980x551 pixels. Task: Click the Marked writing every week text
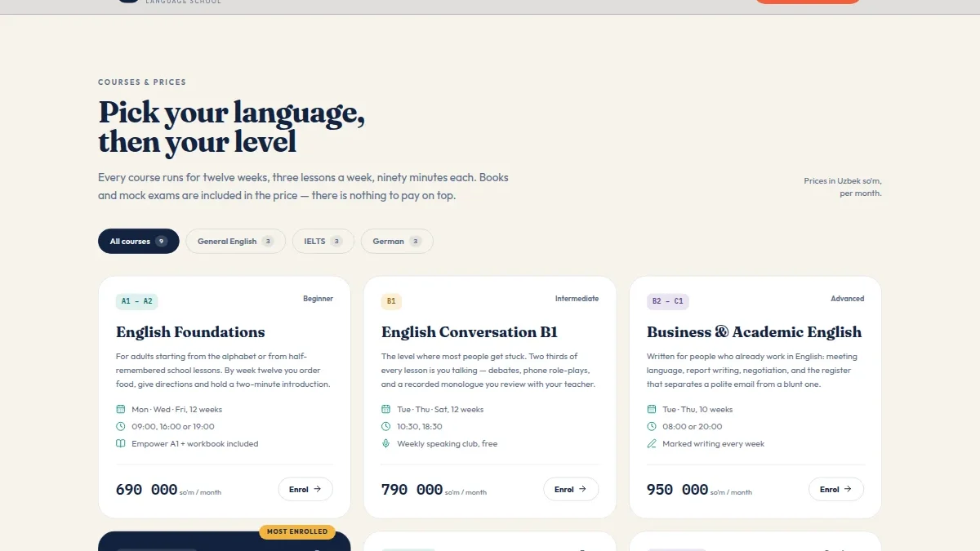point(714,444)
